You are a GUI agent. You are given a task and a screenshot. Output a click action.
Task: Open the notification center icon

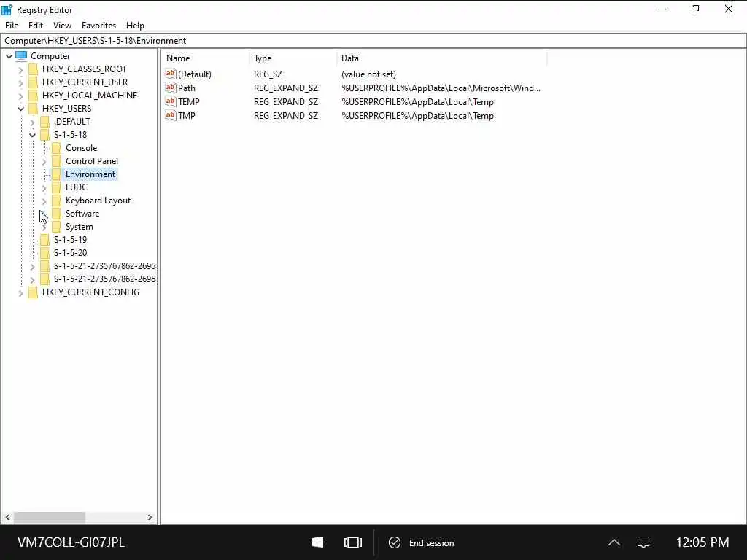click(643, 542)
